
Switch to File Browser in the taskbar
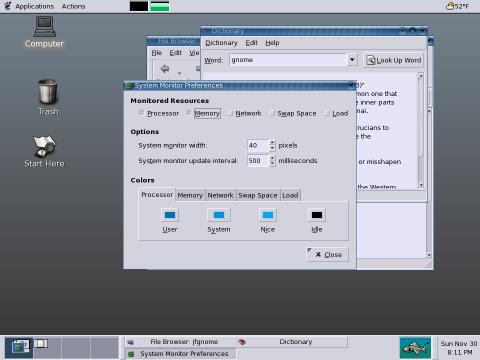180,342
